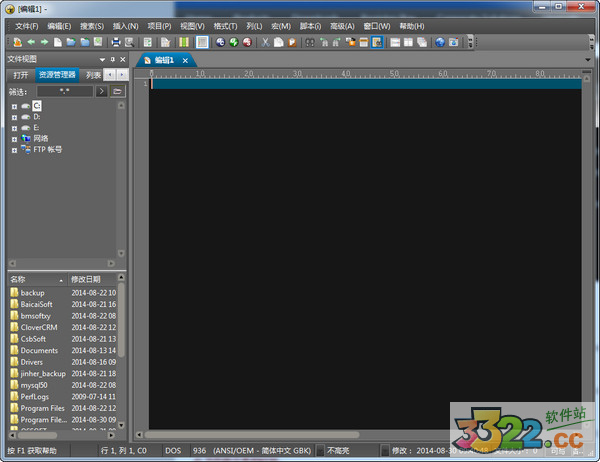Click the binoculars Find icon

click(310, 42)
